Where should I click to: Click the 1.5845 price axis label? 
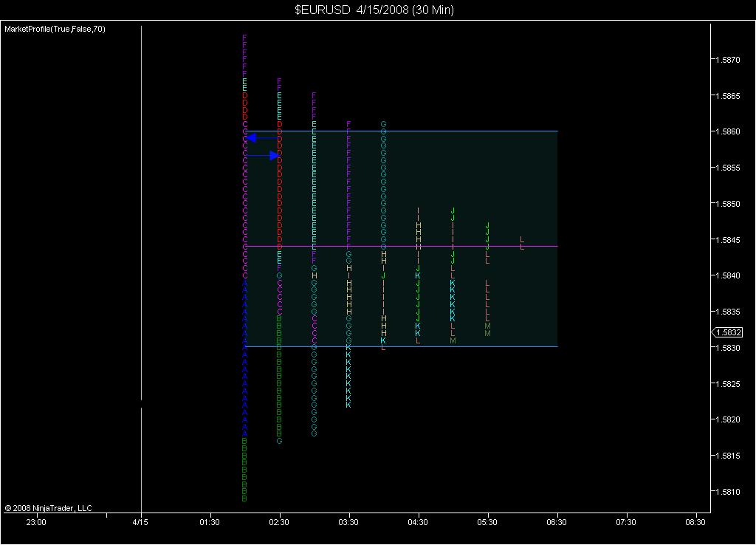(x=728, y=240)
